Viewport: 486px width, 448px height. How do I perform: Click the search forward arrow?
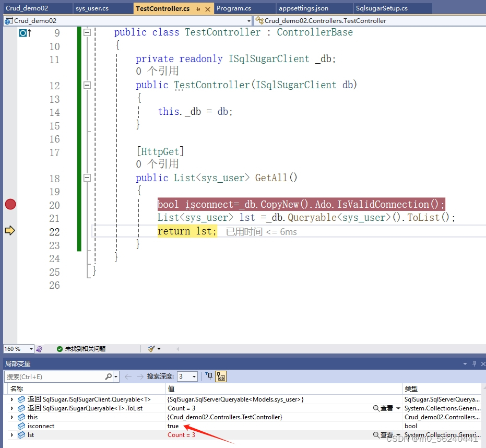pos(140,376)
